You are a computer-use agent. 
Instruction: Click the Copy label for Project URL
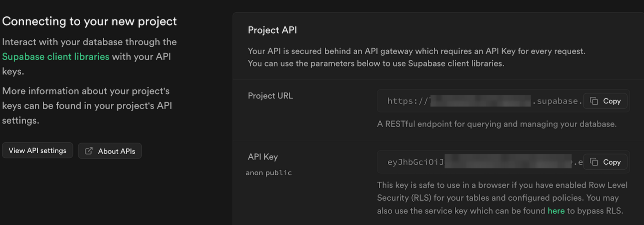(x=612, y=101)
